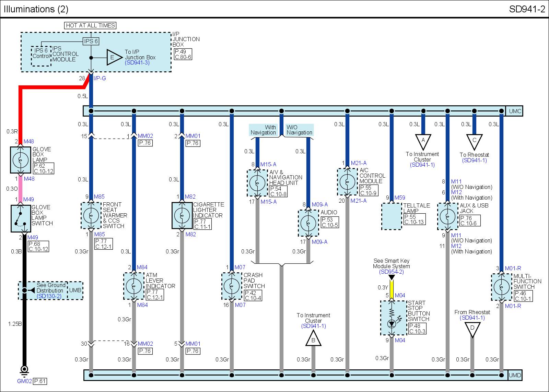Viewport: 549px width, 392px height.
Task: Click the With Navigation label
Action: (263, 130)
